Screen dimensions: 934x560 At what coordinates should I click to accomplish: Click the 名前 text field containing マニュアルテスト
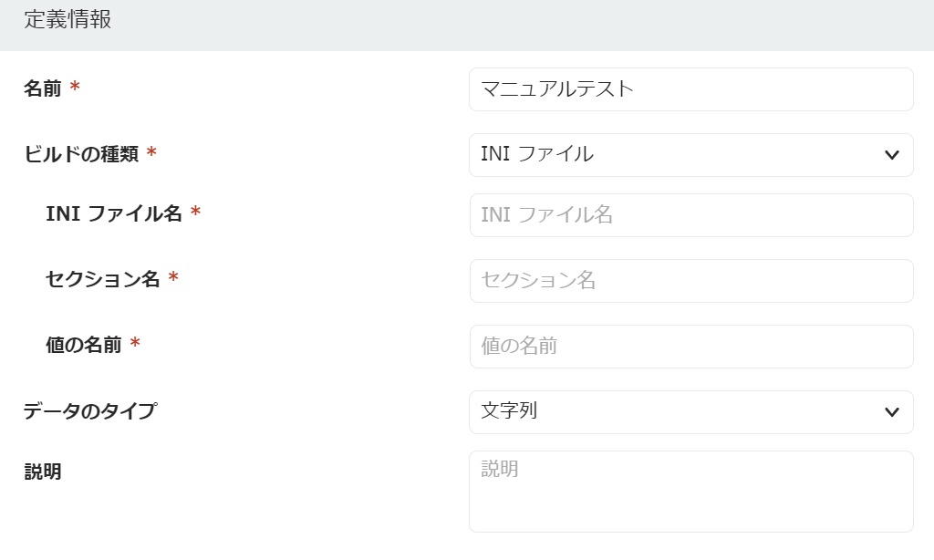tap(690, 89)
